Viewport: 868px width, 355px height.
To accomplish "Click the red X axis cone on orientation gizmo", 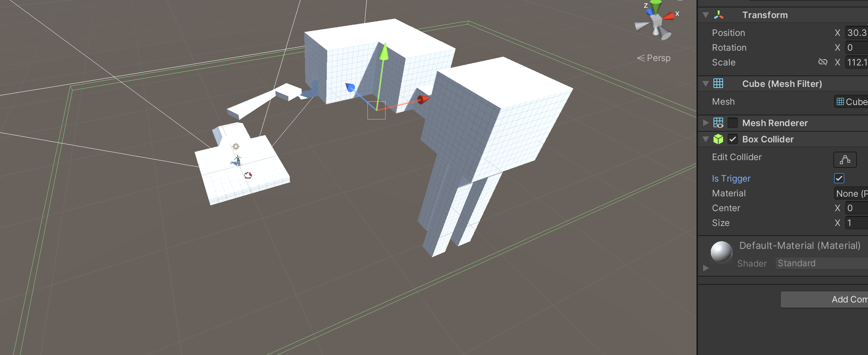I will 668,16.
